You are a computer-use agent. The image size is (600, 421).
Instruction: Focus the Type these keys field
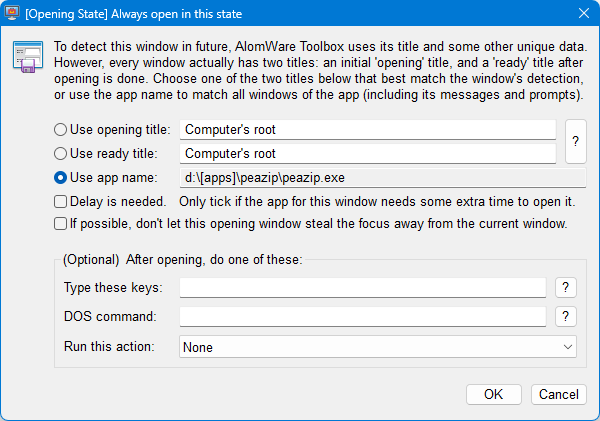tap(363, 288)
